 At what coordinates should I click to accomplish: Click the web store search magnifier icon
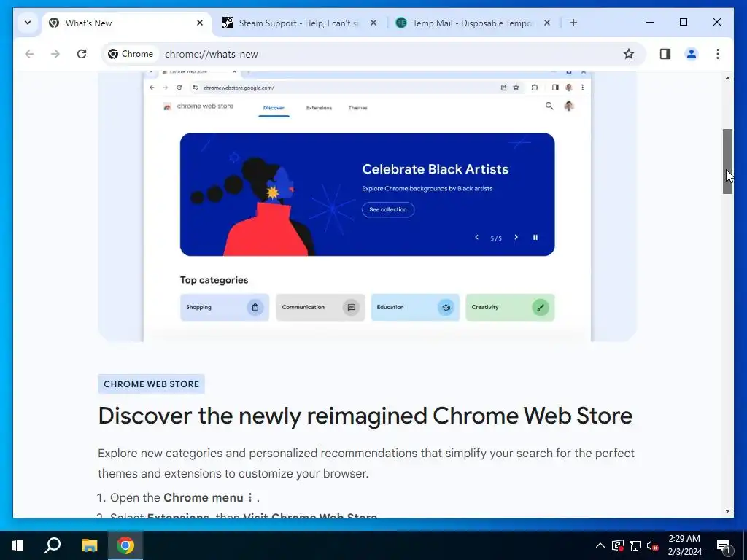pos(549,106)
